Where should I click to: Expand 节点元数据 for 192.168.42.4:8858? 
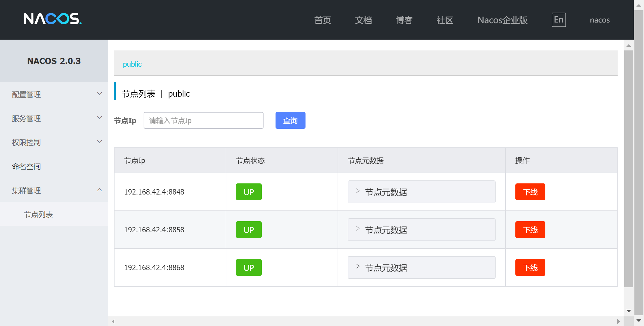[422, 230]
